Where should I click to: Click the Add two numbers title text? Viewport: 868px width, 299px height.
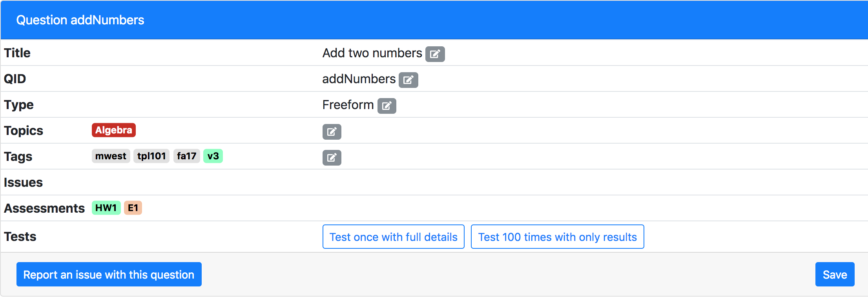click(x=372, y=53)
